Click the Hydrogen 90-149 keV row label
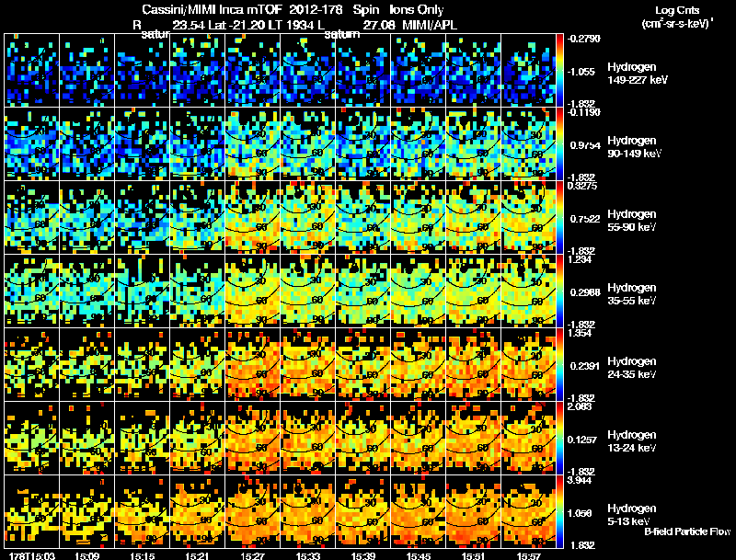Viewport: 736px width, 560px height. (635, 147)
